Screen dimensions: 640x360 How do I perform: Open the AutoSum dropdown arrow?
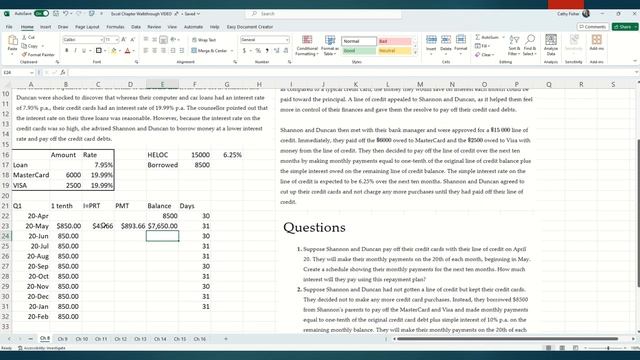[503, 37]
